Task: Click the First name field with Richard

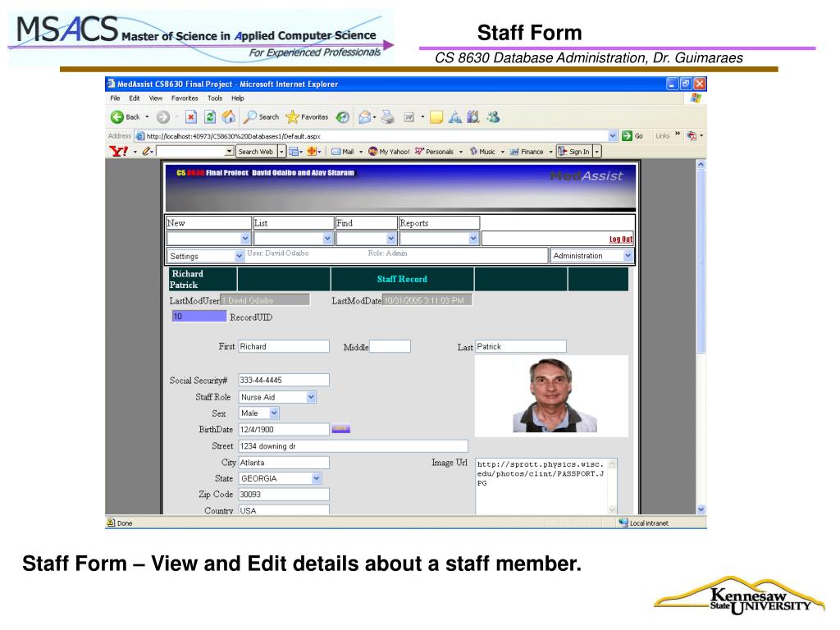Action: pos(284,347)
